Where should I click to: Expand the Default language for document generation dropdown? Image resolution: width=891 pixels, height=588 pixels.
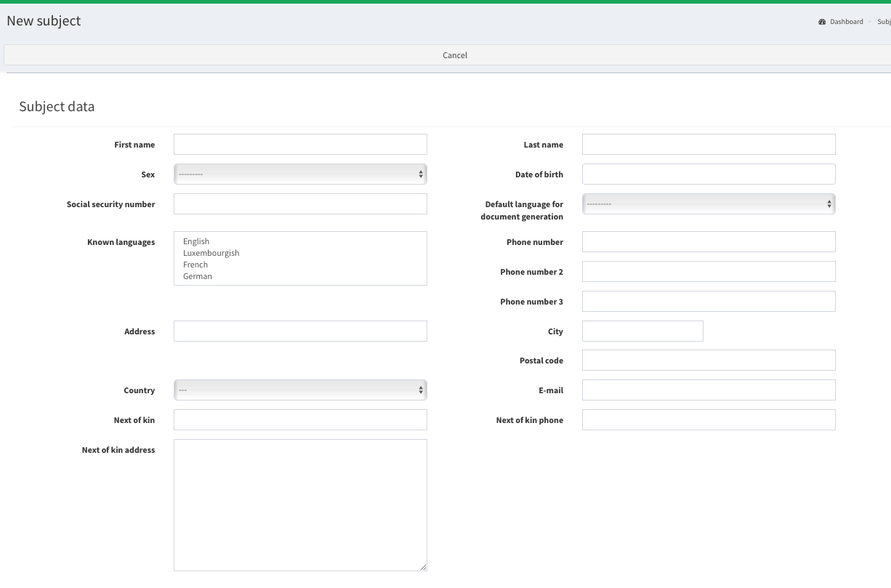tap(708, 204)
